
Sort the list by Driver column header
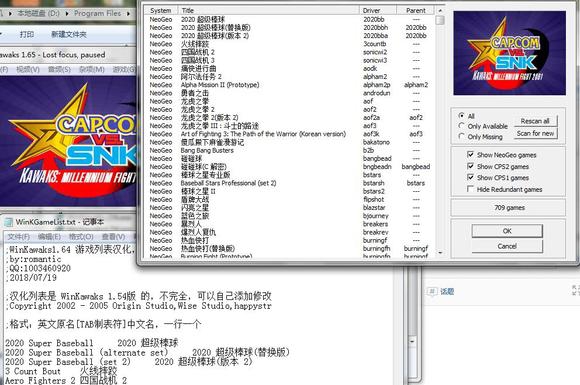coord(378,10)
